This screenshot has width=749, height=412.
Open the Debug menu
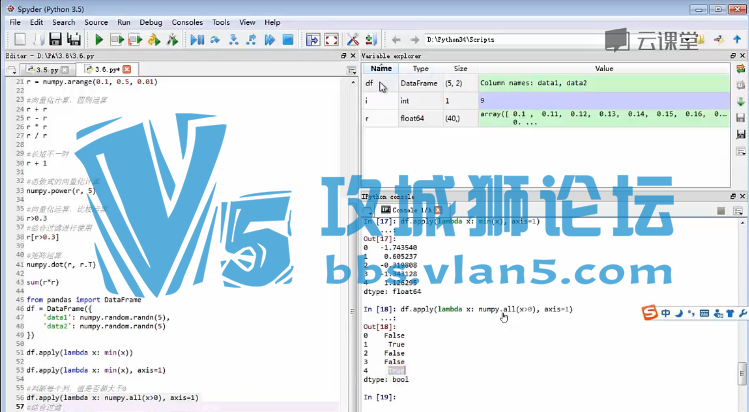pos(151,22)
